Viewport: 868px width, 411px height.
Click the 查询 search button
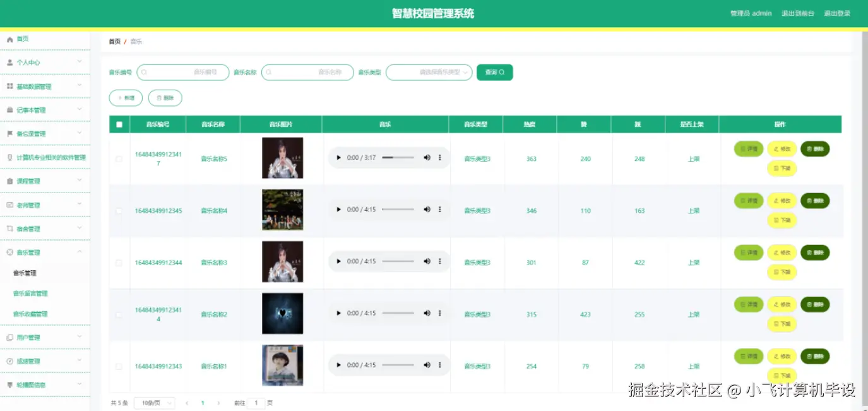point(495,73)
